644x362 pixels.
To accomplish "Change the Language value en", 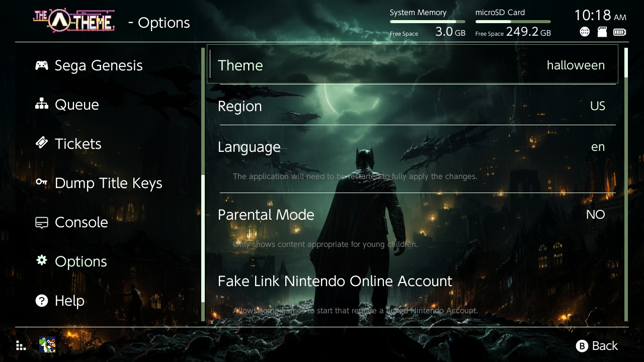I will click(598, 147).
